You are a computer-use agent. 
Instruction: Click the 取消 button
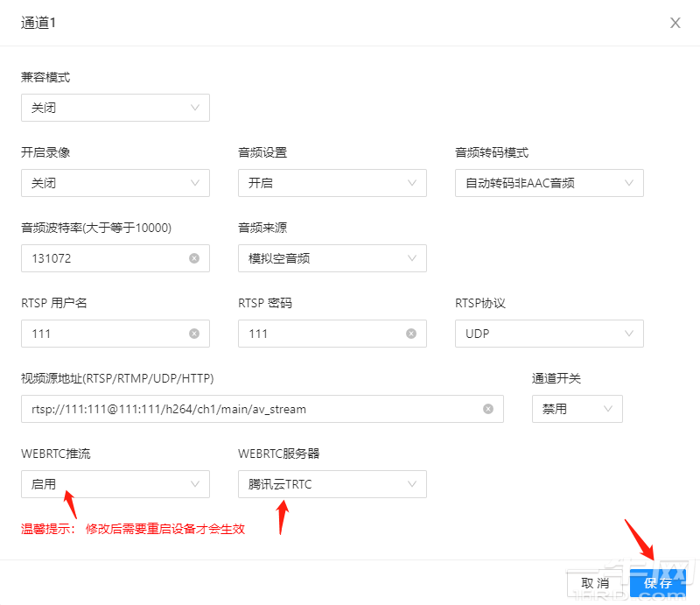(x=595, y=583)
